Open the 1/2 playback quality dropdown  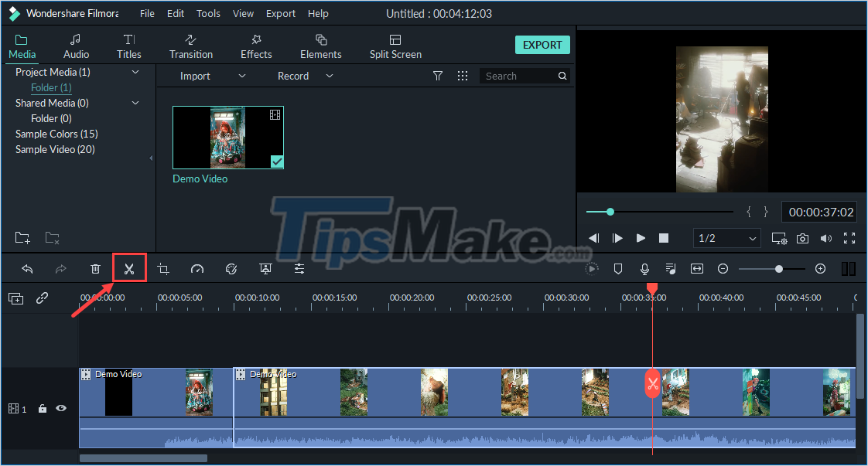click(726, 238)
